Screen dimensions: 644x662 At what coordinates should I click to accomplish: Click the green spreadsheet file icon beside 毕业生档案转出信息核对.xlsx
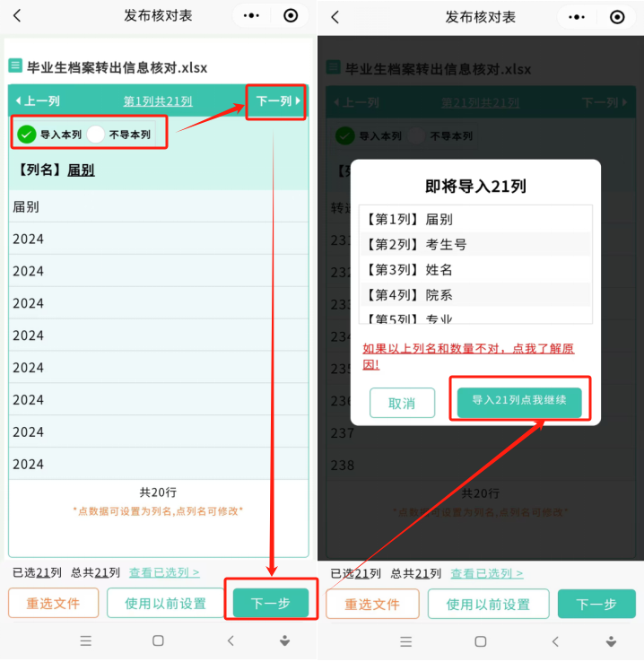tap(15, 65)
